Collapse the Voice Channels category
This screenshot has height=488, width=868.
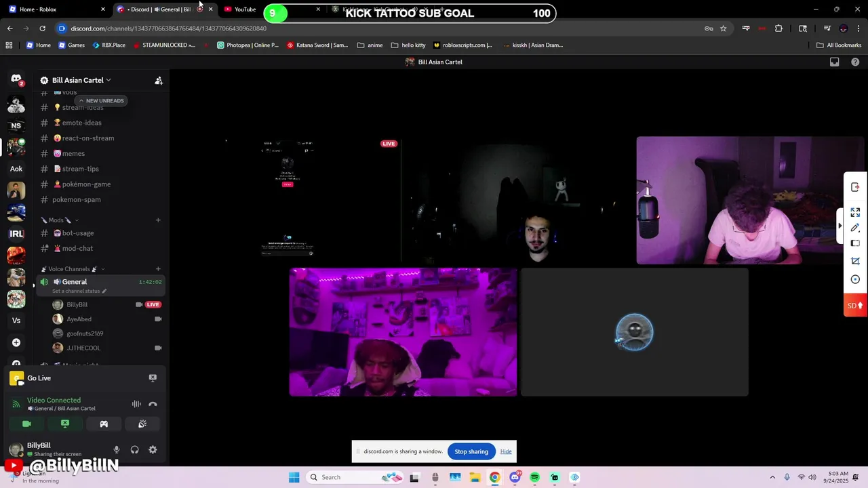tap(73, 269)
